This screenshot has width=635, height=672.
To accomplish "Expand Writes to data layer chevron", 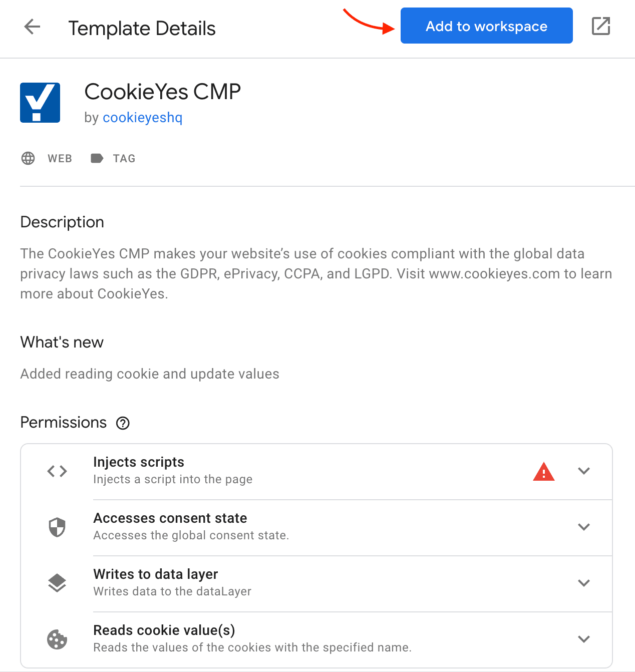I will pyautogui.click(x=584, y=583).
